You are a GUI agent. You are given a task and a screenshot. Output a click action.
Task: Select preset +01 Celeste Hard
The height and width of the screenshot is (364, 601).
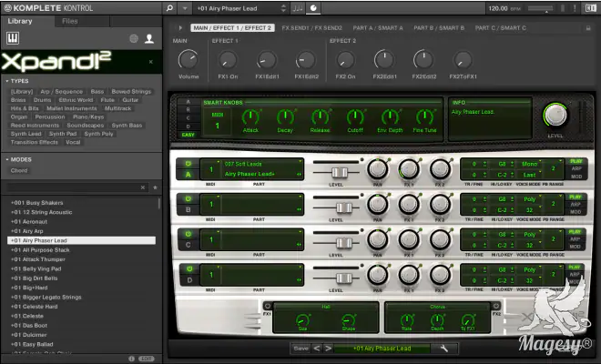tap(81, 307)
